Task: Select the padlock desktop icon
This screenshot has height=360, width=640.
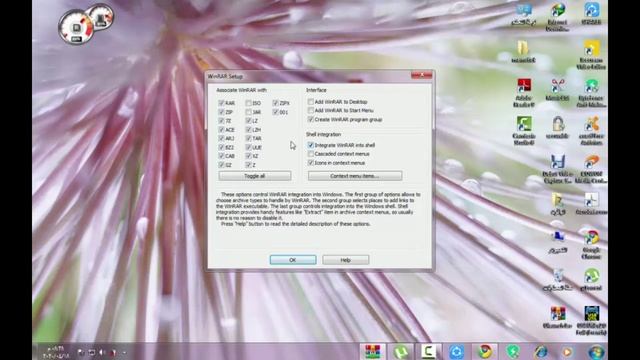Action: pyautogui.click(x=558, y=128)
